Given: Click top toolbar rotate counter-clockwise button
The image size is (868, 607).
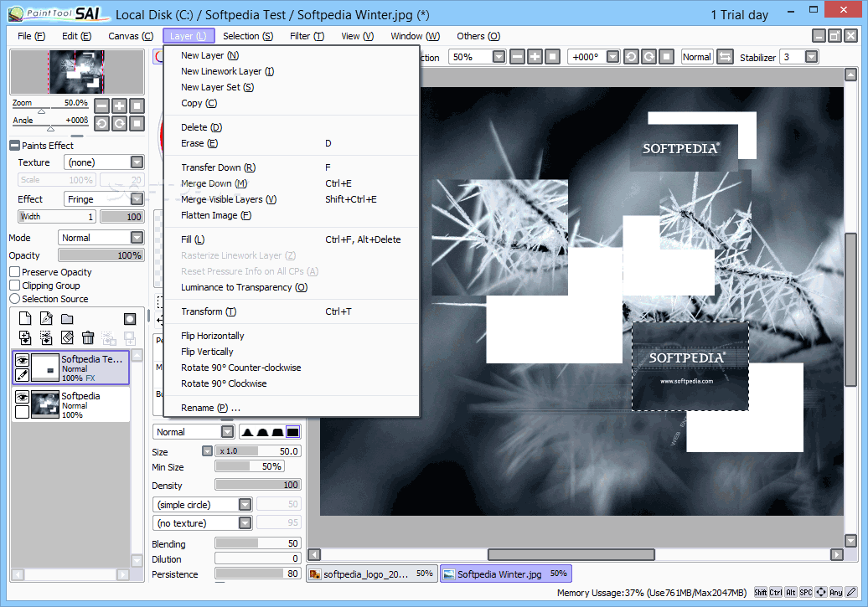Looking at the screenshot, I should tap(631, 57).
